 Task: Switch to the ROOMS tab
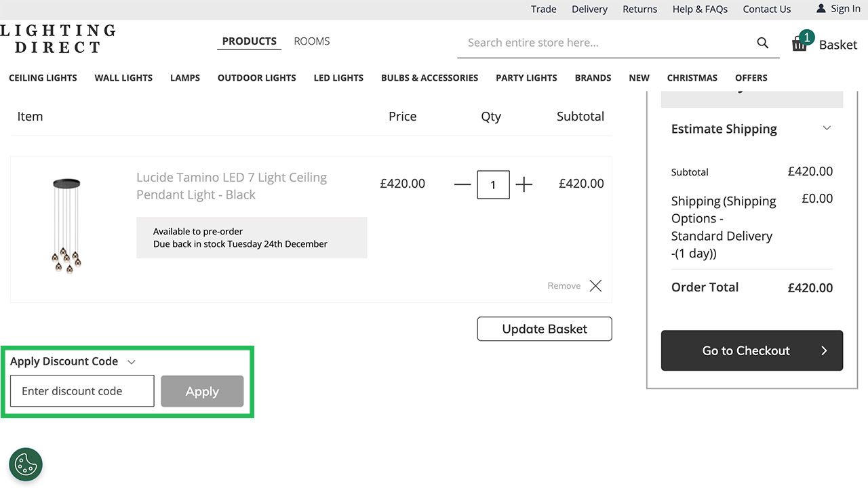point(311,41)
